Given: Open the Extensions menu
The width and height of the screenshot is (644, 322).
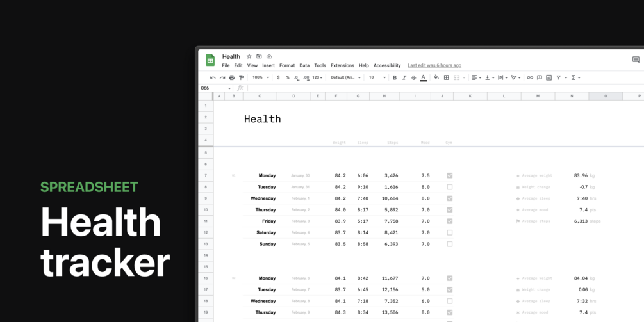Looking at the screenshot, I should point(343,66).
